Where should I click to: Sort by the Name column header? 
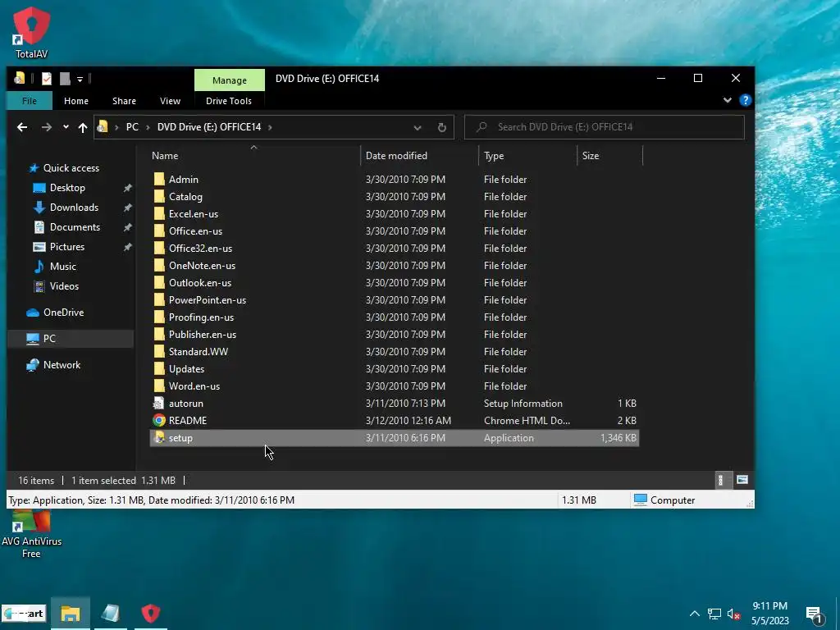coord(254,156)
